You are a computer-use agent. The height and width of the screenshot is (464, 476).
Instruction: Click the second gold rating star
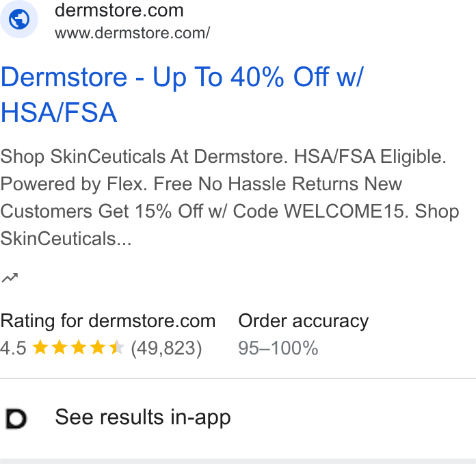[59, 348]
